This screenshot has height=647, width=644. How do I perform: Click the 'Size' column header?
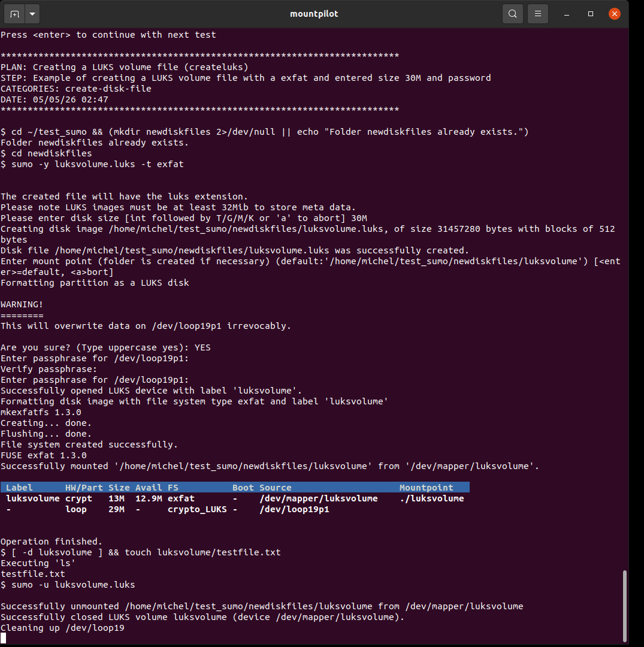coord(119,487)
